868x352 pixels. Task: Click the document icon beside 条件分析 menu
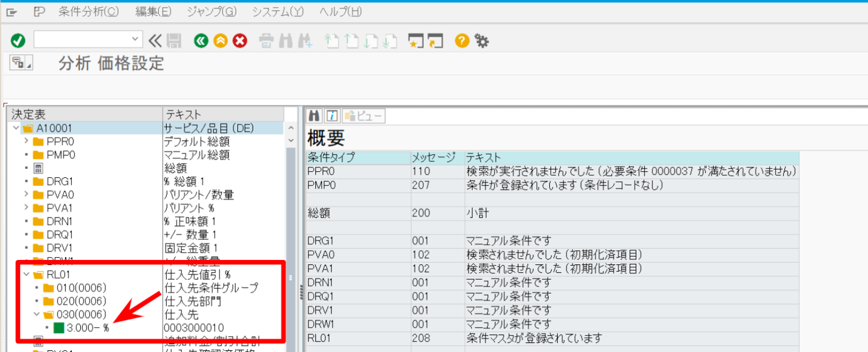(x=39, y=11)
